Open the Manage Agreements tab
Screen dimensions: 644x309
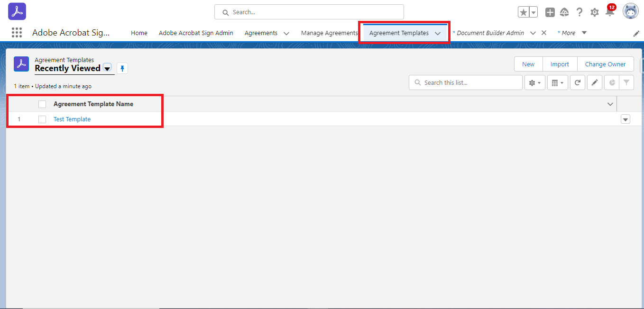pyautogui.click(x=329, y=33)
